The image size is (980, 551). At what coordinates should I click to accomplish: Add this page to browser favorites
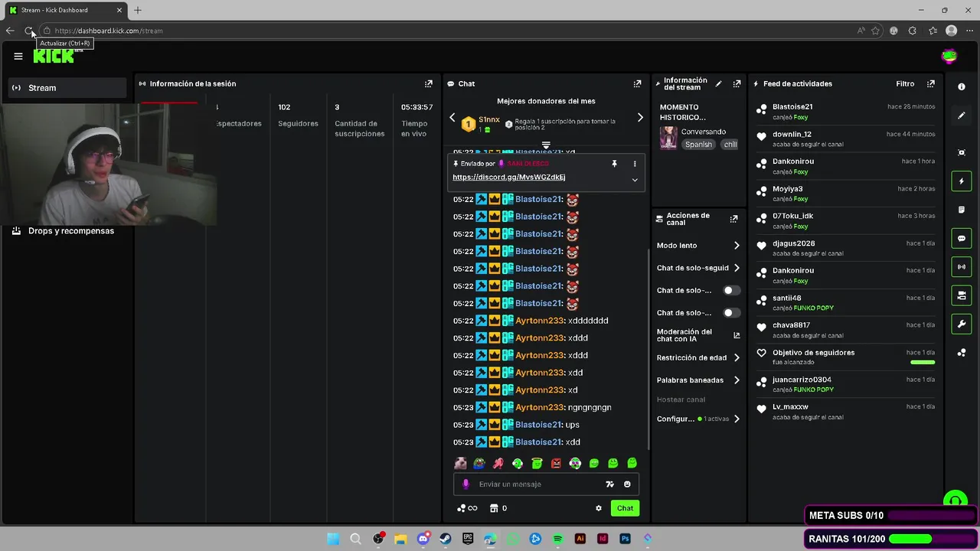(875, 31)
